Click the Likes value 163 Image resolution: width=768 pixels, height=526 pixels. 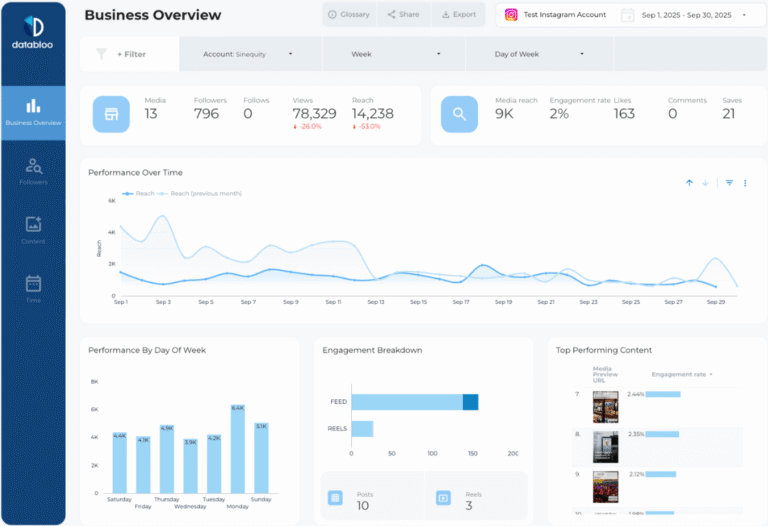(x=624, y=114)
